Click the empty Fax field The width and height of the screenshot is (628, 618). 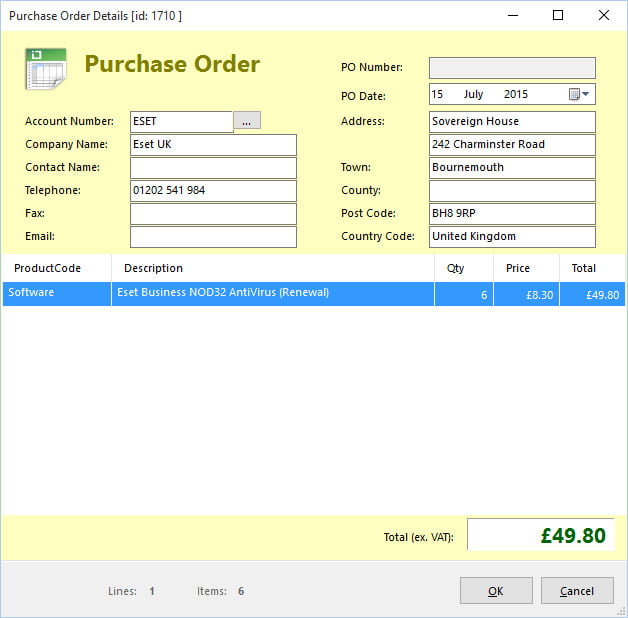213,214
